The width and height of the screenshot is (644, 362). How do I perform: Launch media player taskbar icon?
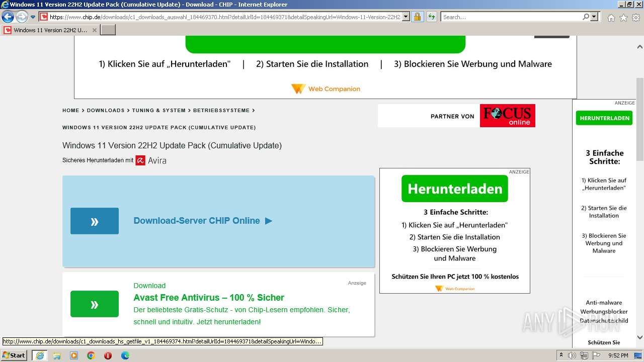pos(74,355)
